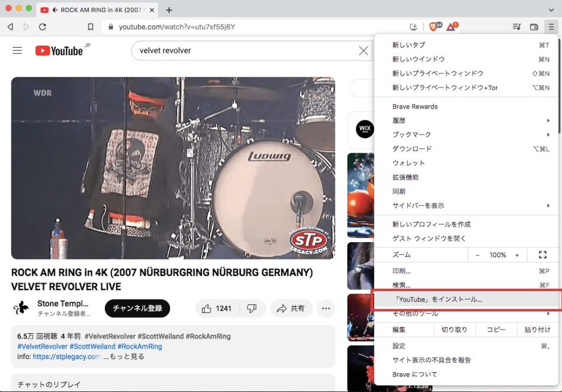Click the blue #VelvetRevolver hashtag link

coord(42,346)
